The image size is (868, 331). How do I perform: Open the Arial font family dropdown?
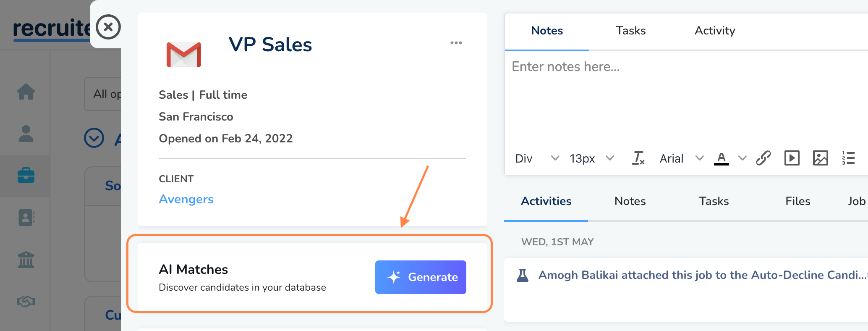[681, 158]
